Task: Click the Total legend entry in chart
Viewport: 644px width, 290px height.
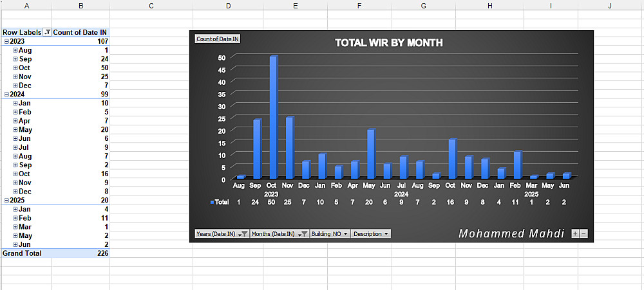Action: click(x=220, y=202)
